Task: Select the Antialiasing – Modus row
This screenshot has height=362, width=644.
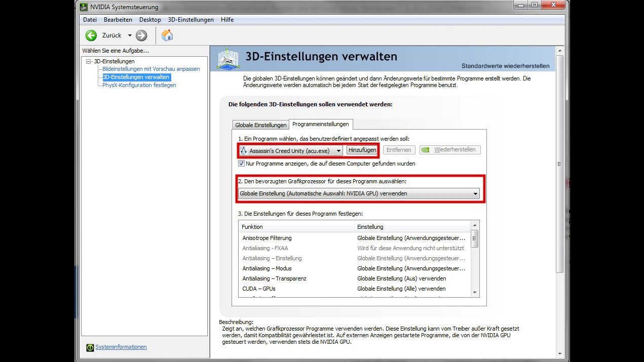Action: click(354, 268)
